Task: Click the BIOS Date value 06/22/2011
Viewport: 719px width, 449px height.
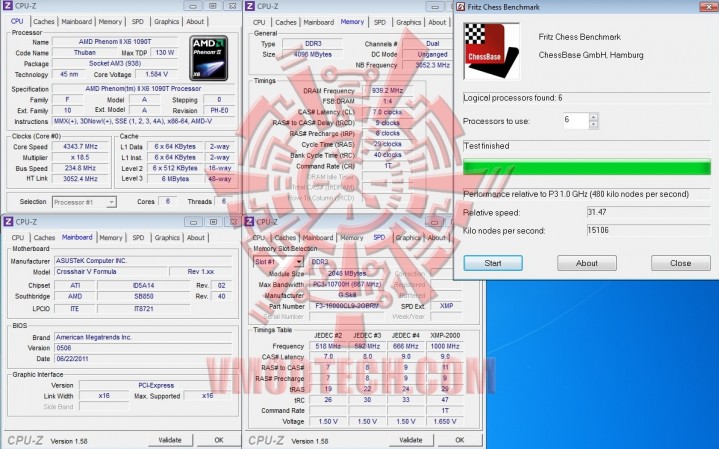Action: pyautogui.click(x=143, y=359)
